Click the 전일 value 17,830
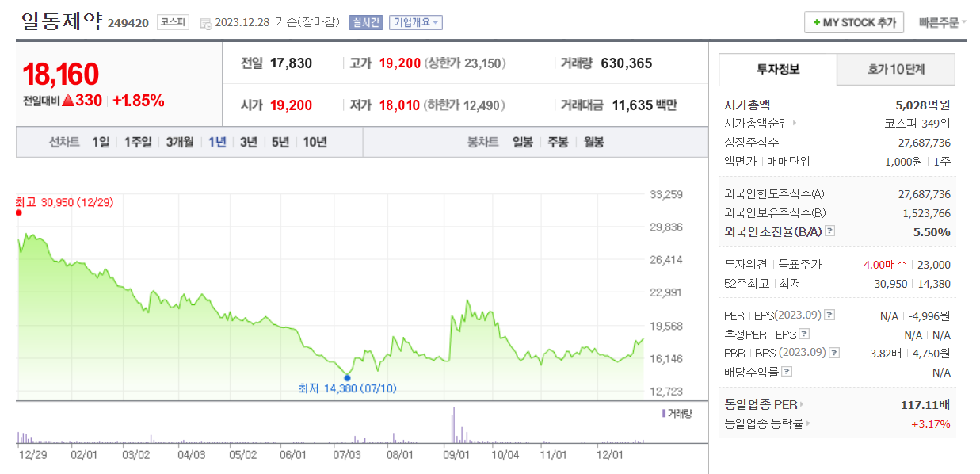This screenshot has width=980, height=474. [x=292, y=63]
